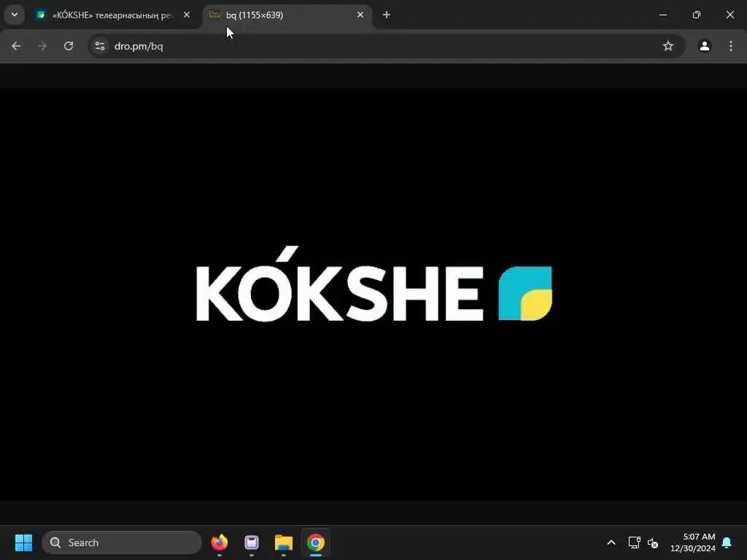Screen dimensions: 747x560
Task: Open the clock showing 5:07 AM
Action: 693,542
